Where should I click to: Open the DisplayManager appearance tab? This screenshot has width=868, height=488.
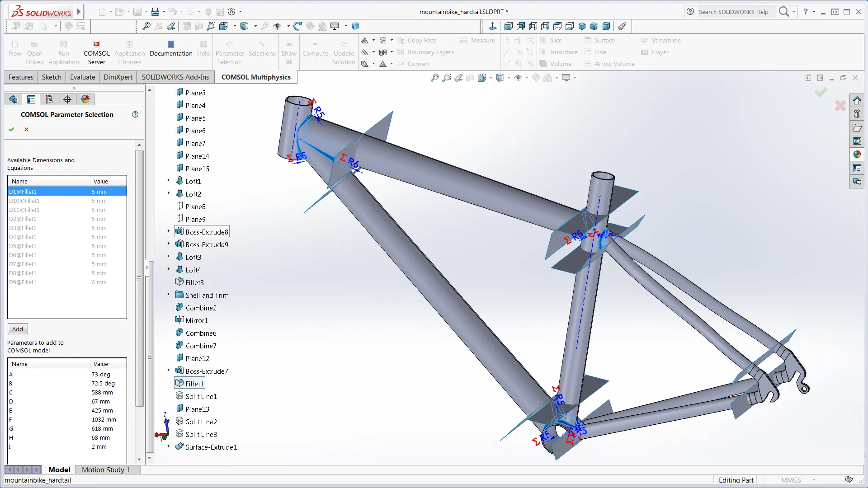[85, 99]
